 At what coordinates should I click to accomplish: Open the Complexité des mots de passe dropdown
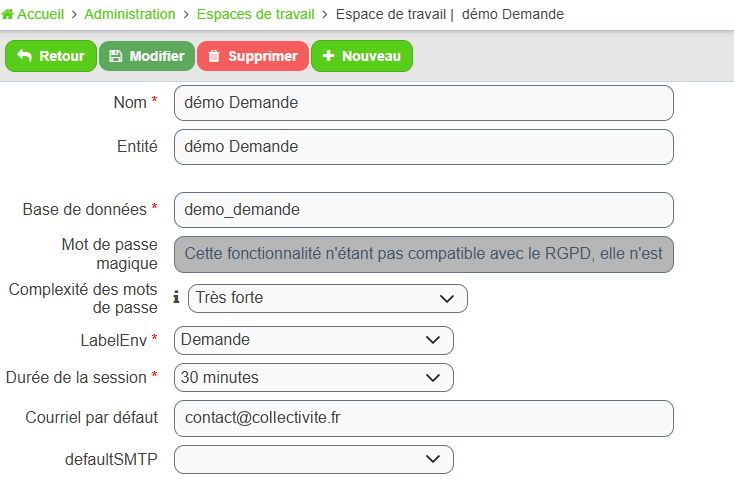(328, 299)
